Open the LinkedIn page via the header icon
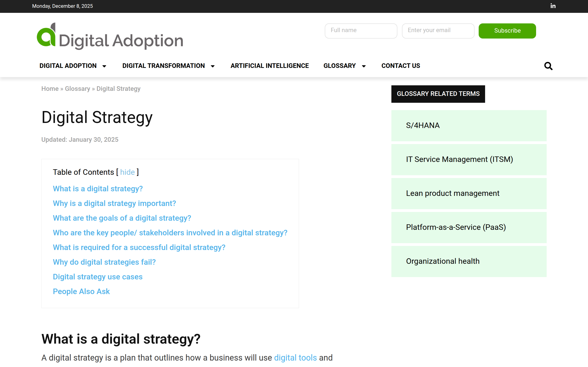Image resolution: width=588 pixels, height=367 pixels. point(553,6)
